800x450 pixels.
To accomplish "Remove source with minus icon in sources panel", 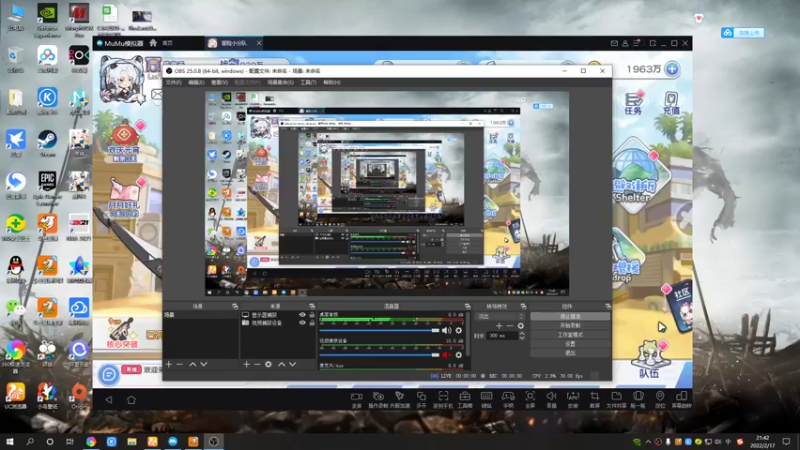I will 257,364.
